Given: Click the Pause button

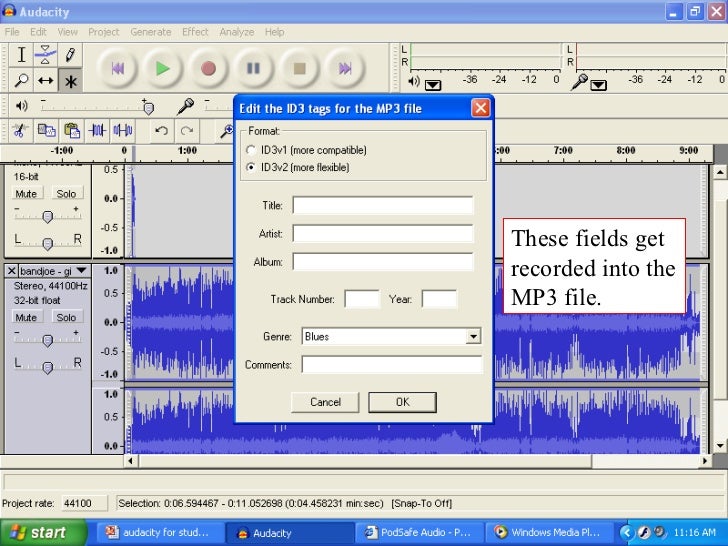Looking at the screenshot, I should pos(254,69).
